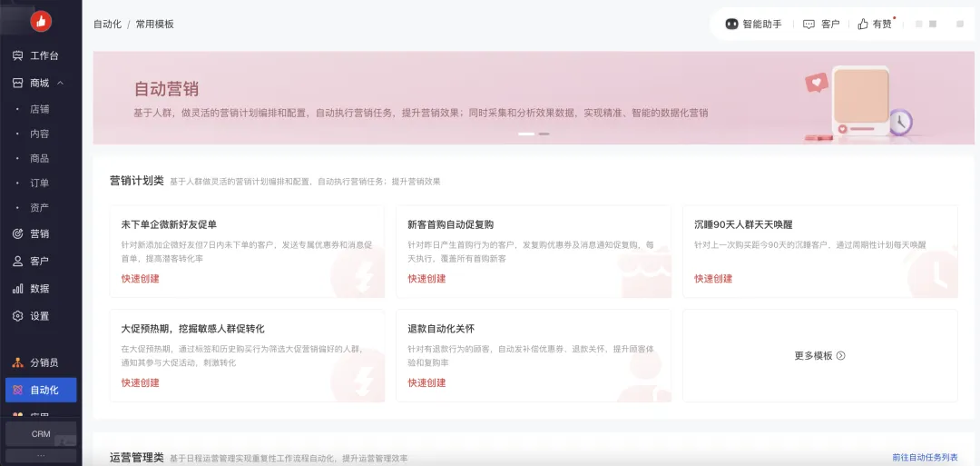
Task: Open 设置 settings gear icon
Action: [17, 316]
